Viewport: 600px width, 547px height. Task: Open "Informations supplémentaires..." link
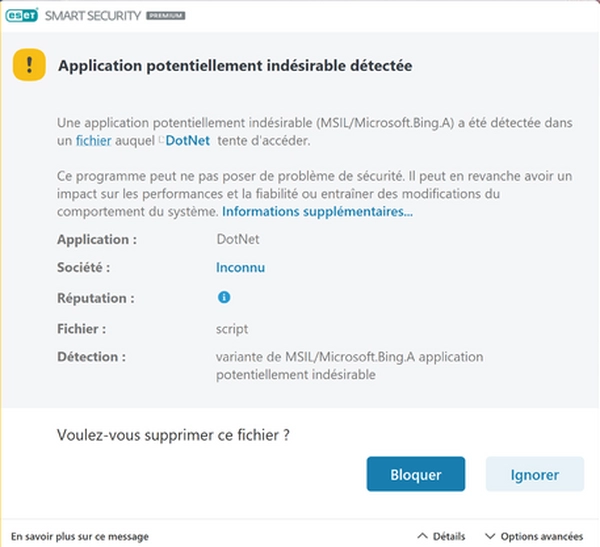317,212
